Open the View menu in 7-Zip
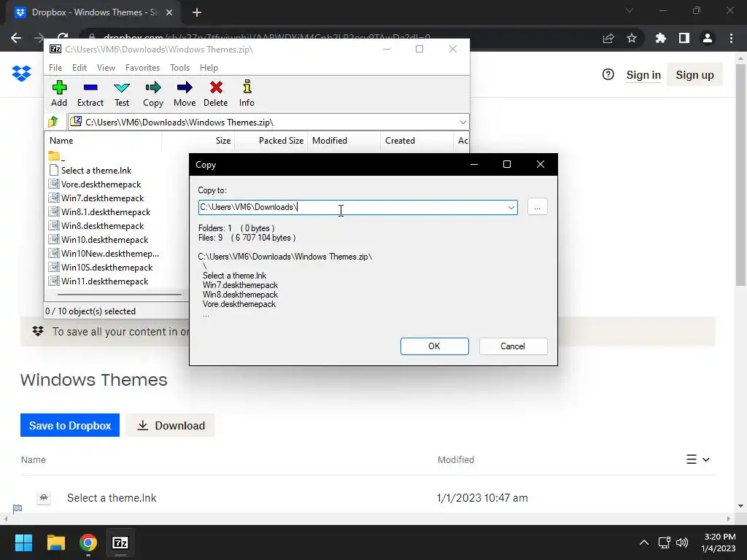The width and height of the screenshot is (747, 560). point(106,68)
